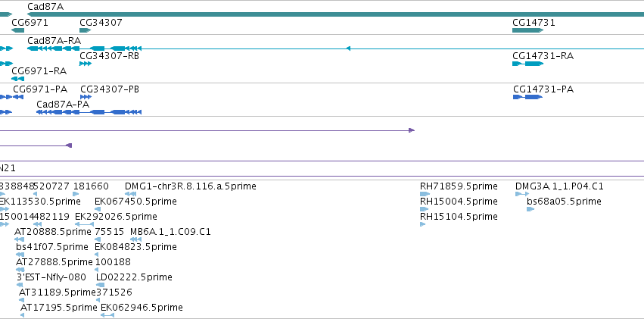This screenshot has height=319, width=644.
Task: Click the CG34307-RB transcript glyph
Action: tap(86, 64)
